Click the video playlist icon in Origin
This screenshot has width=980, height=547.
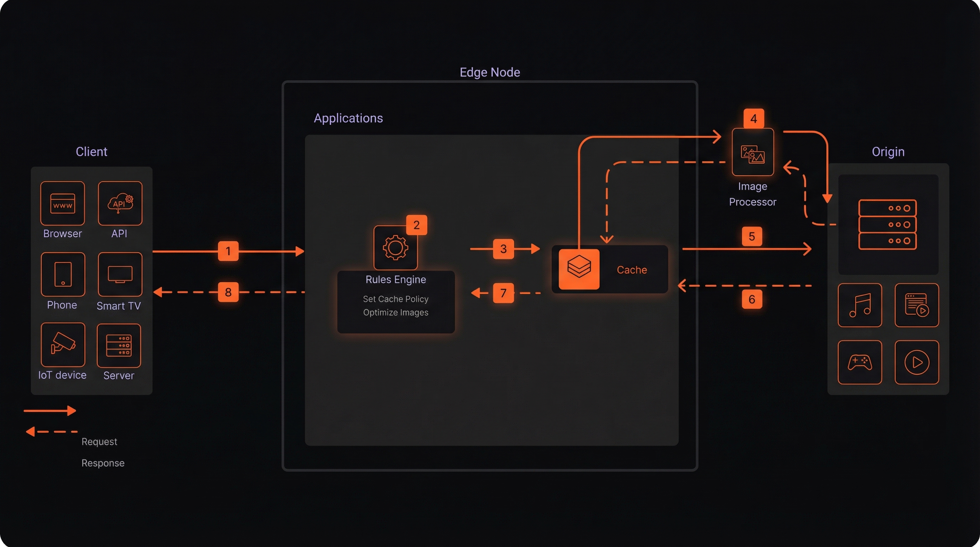917,305
